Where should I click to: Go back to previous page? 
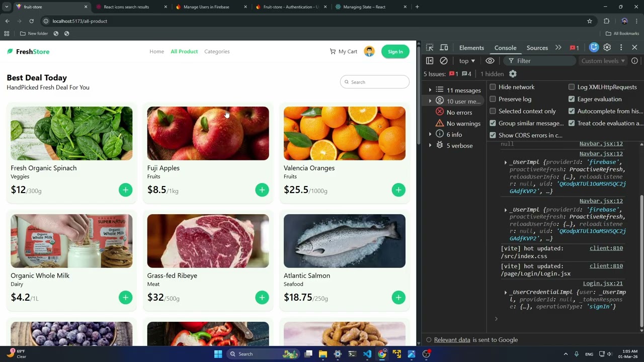pyautogui.click(x=7, y=21)
